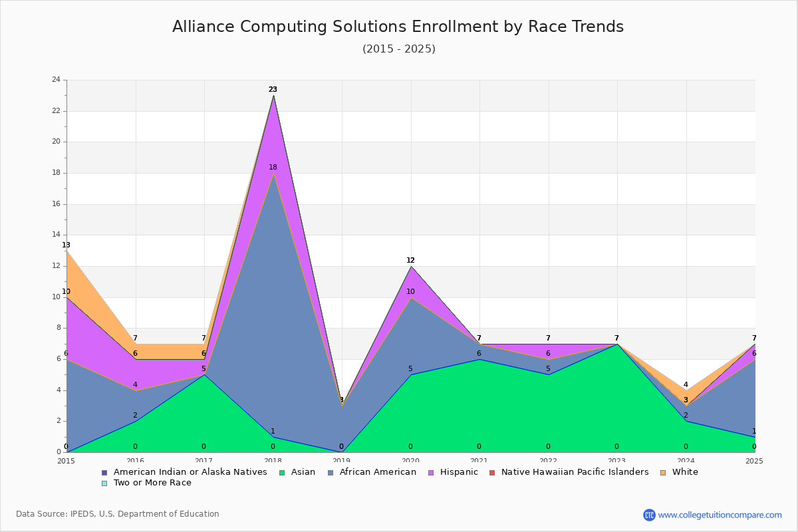Viewport: 798px width, 532px height.
Task: Toggle the African American legend series
Action: [x=372, y=472]
